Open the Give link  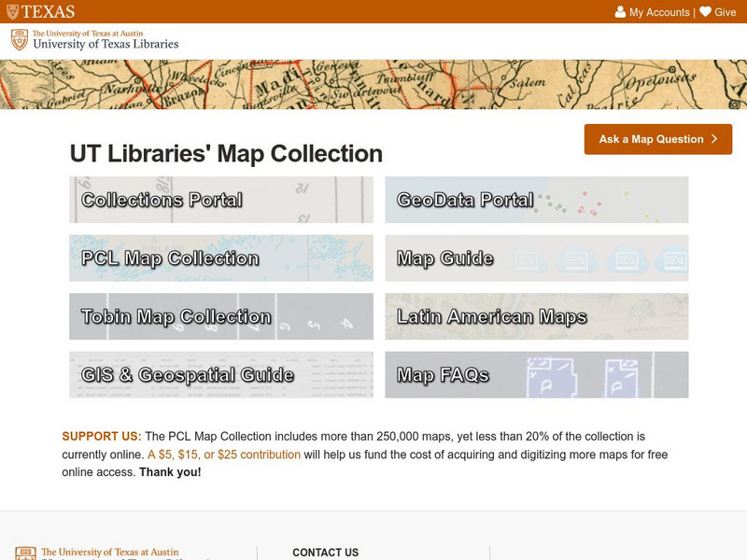726,12
